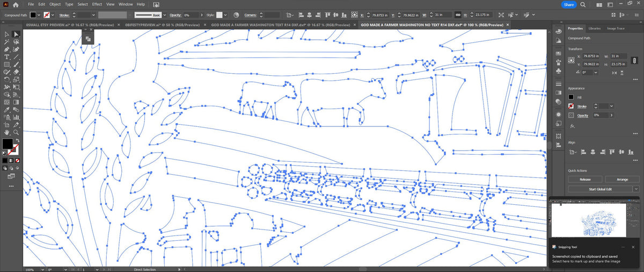Click the W width field in Properties

pyautogui.click(x=619, y=56)
